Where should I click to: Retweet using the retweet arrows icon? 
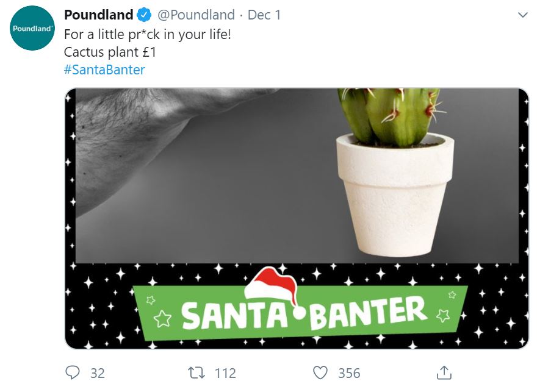pyautogui.click(x=196, y=373)
